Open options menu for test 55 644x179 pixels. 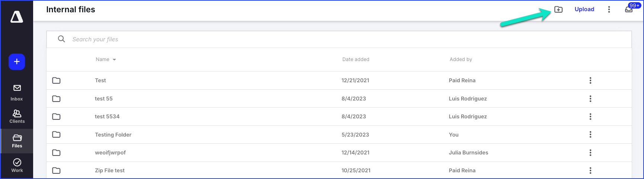590,99
